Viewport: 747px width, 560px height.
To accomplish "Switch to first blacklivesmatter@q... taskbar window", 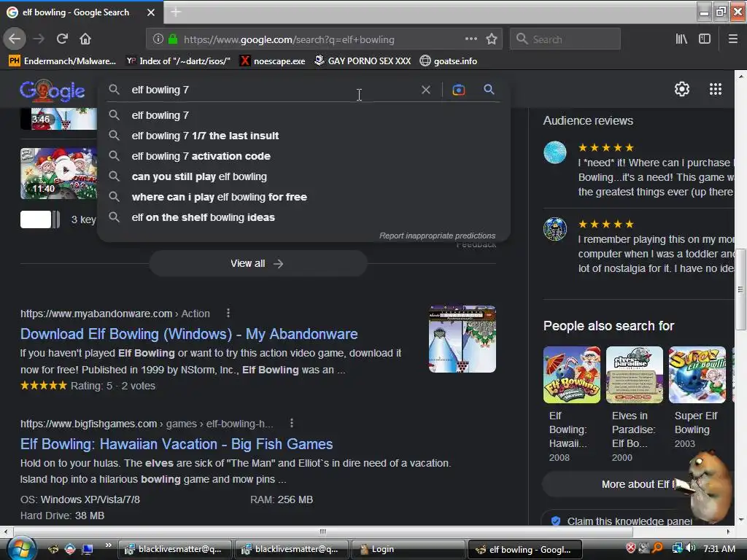I will click(175, 549).
